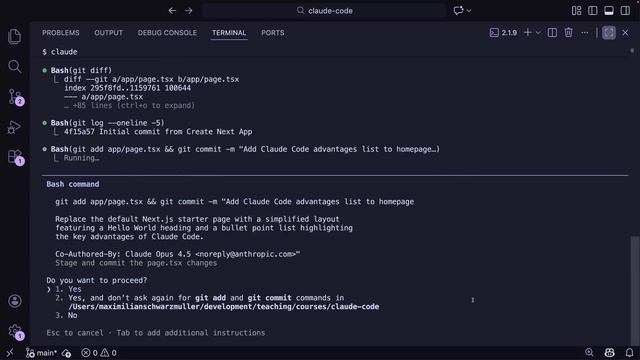This screenshot has height=360, width=640.
Task: Open the Manage gear icon
Action: click(x=16, y=331)
